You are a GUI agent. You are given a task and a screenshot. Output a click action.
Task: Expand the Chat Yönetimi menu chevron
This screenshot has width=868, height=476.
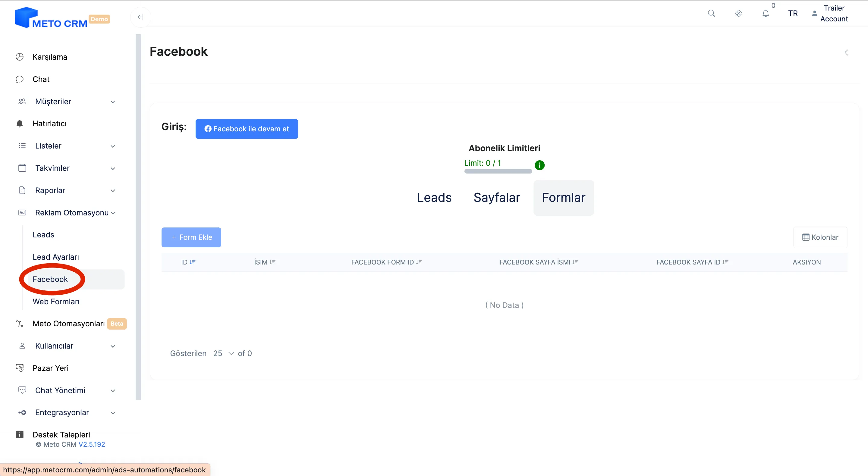coord(113,391)
